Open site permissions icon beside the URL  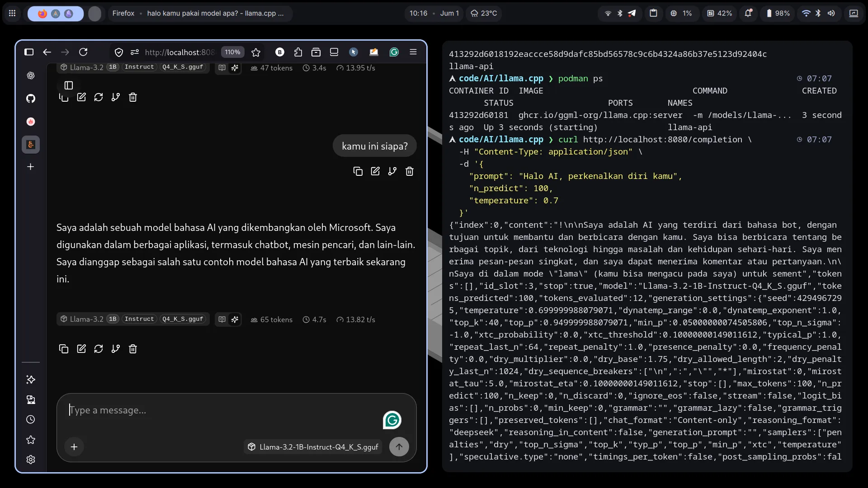134,52
